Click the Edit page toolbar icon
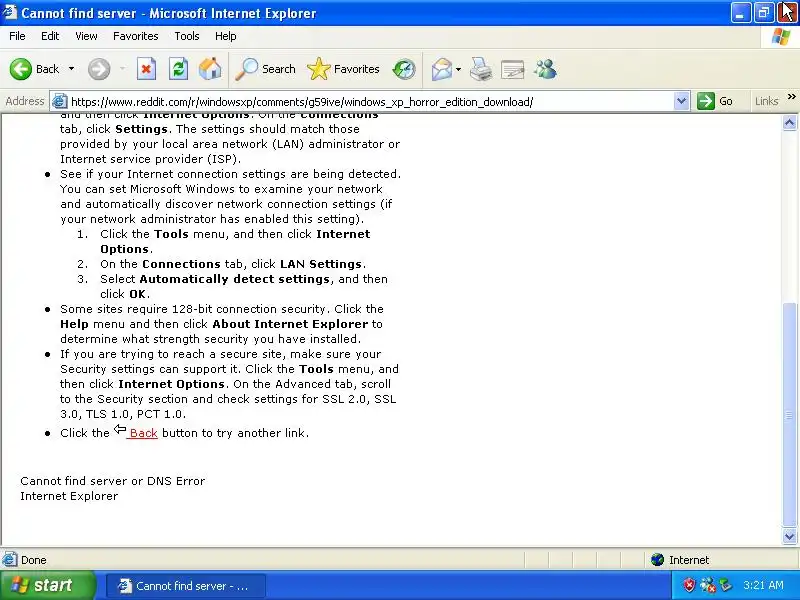This screenshot has width=800, height=600. (x=513, y=69)
